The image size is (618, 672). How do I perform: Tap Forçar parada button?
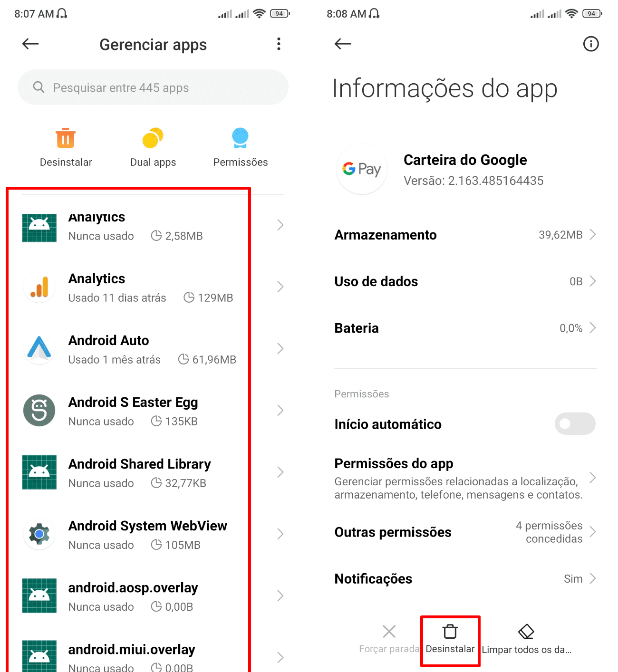(389, 640)
